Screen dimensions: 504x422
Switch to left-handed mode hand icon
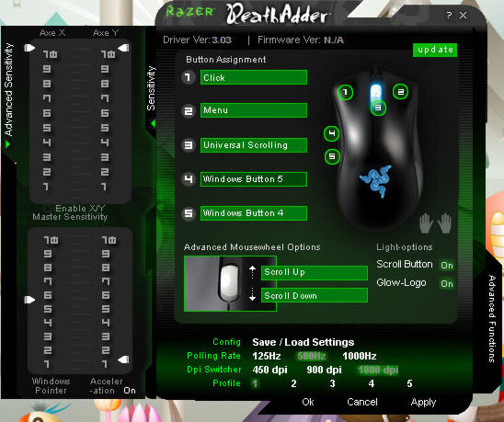click(426, 223)
